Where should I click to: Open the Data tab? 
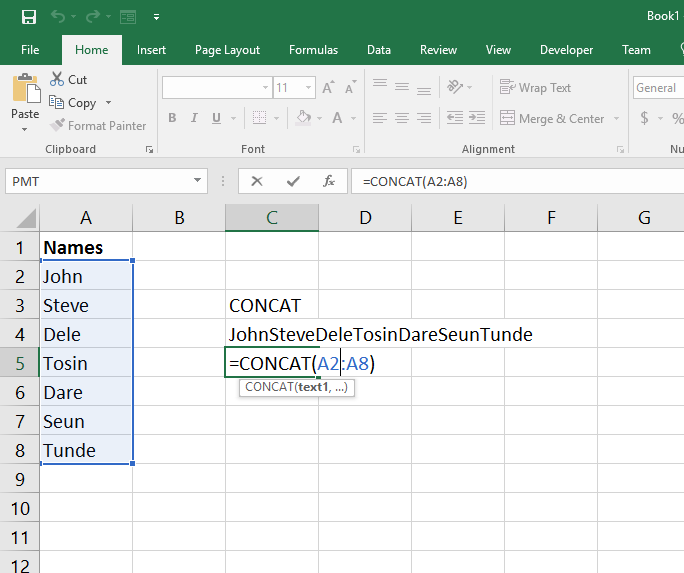(x=379, y=50)
